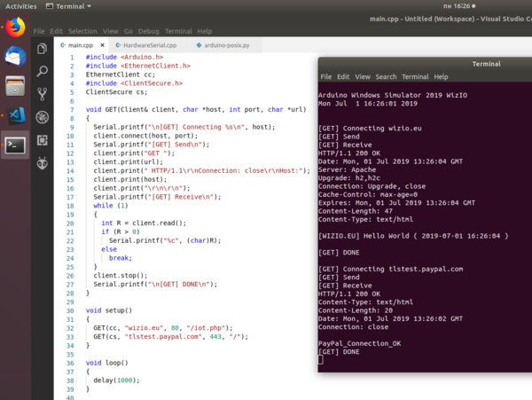This screenshot has width=532, height=400.
Task: Open the VS Code Help menu
Action: (205, 31)
